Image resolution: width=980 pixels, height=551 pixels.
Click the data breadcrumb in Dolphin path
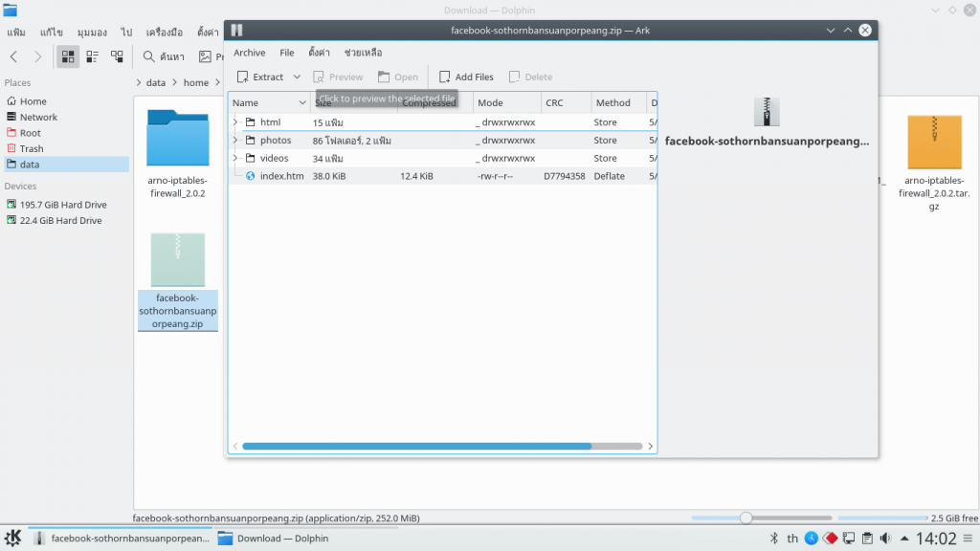click(x=156, y=82)
